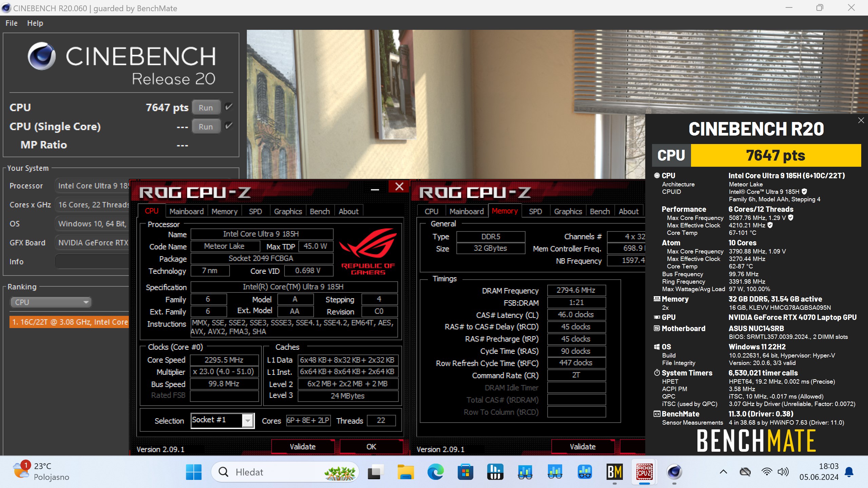Open the Graphics tab in the left CPU-Z
This screenshot has width=868, height=488.
pyautogui.click(x=288, y=211)
